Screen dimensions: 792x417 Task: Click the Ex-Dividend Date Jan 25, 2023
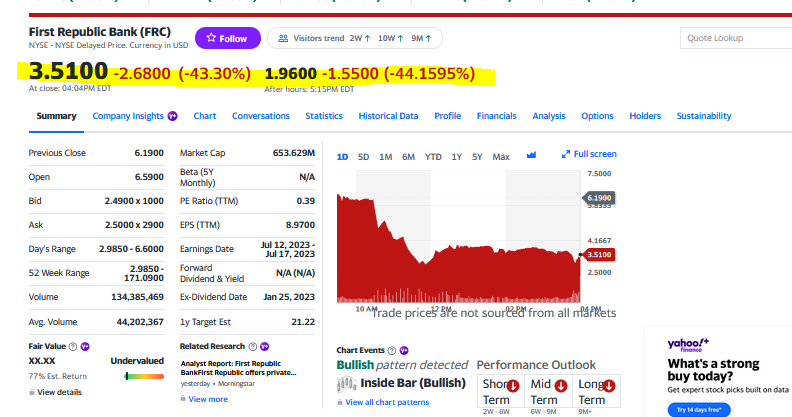click(289, 297)
